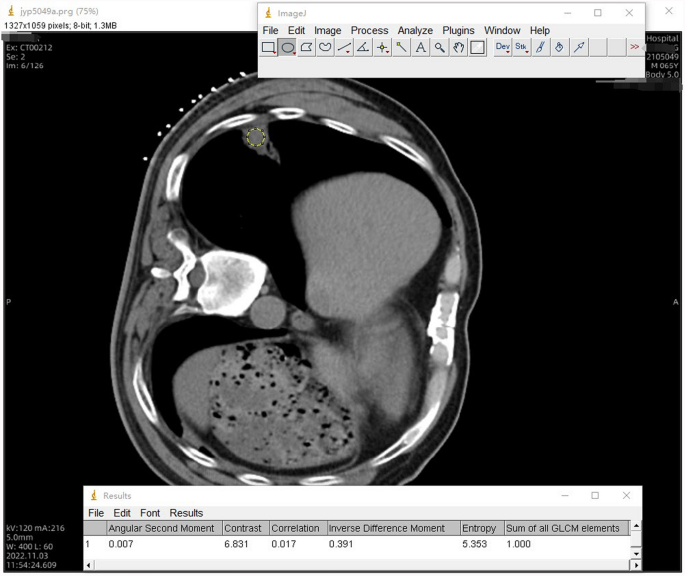Open Results window Font menu
The image size is (685, 576).
pyautogui.click(x=150, y=513)
